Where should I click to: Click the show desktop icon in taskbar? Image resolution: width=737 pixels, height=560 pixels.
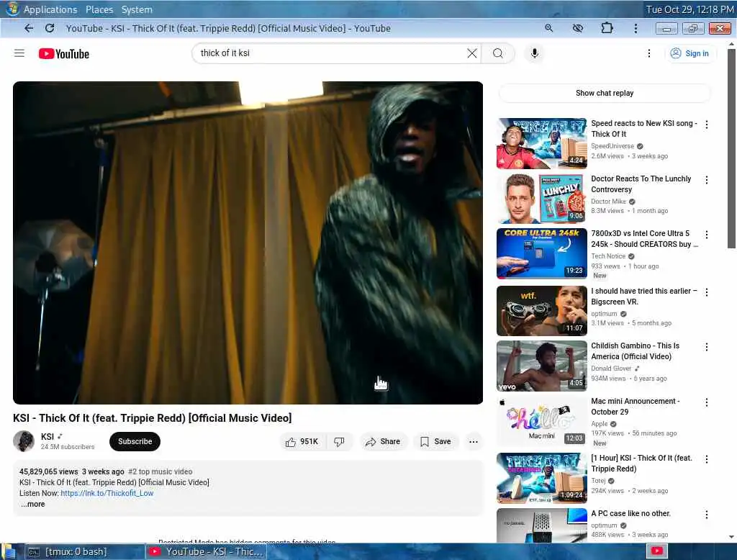click(9, 551)
